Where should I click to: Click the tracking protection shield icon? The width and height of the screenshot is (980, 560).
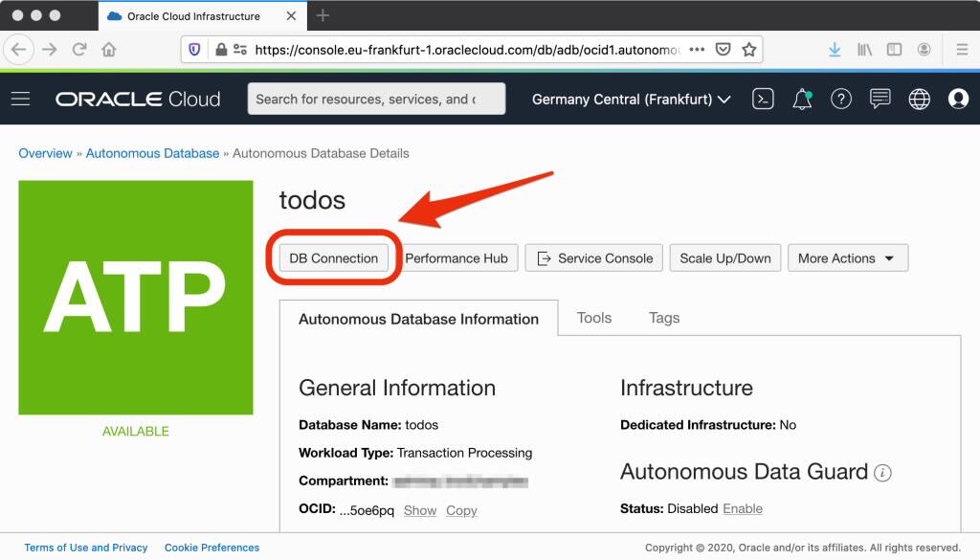[195, 49]
